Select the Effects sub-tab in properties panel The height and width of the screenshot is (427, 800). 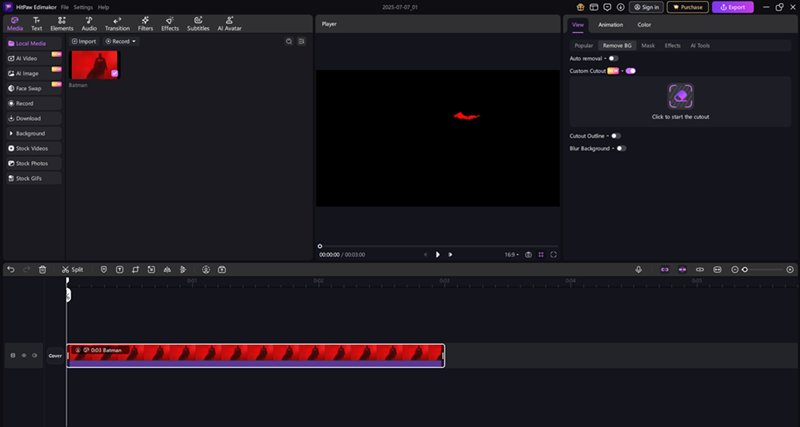click(x=672, y=45)
